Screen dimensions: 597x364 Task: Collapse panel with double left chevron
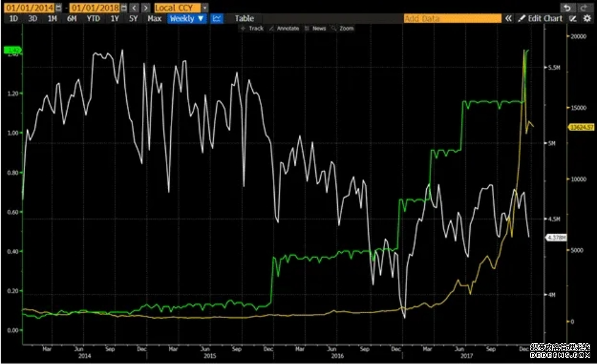click(508, 18)
